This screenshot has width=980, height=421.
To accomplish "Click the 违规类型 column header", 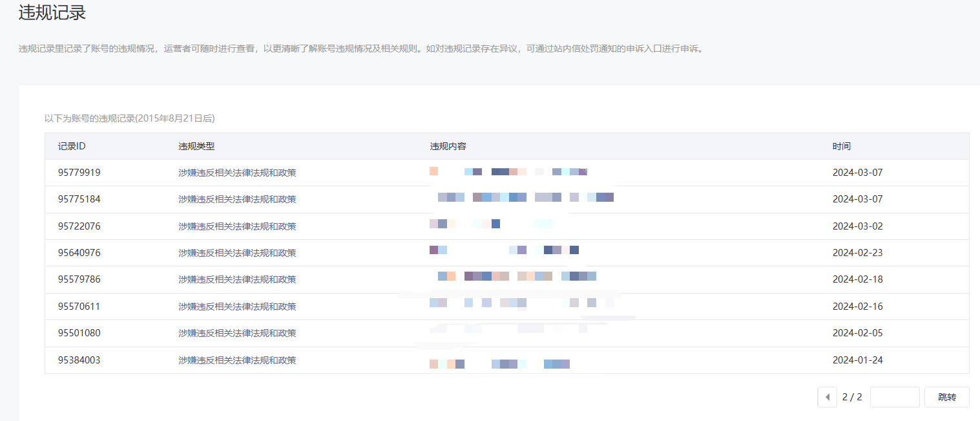I will pos(196,146).
